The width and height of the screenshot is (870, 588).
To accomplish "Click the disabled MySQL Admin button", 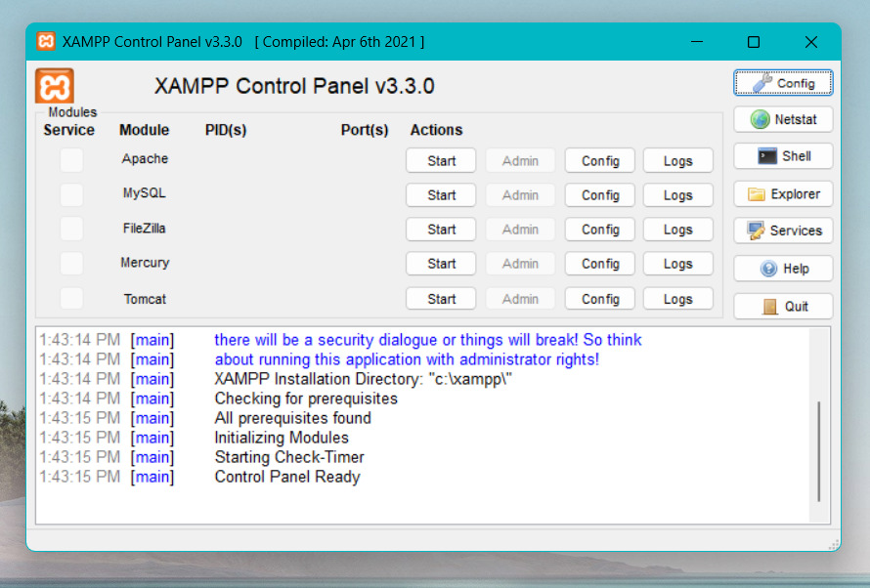I will tap(520, 195).
